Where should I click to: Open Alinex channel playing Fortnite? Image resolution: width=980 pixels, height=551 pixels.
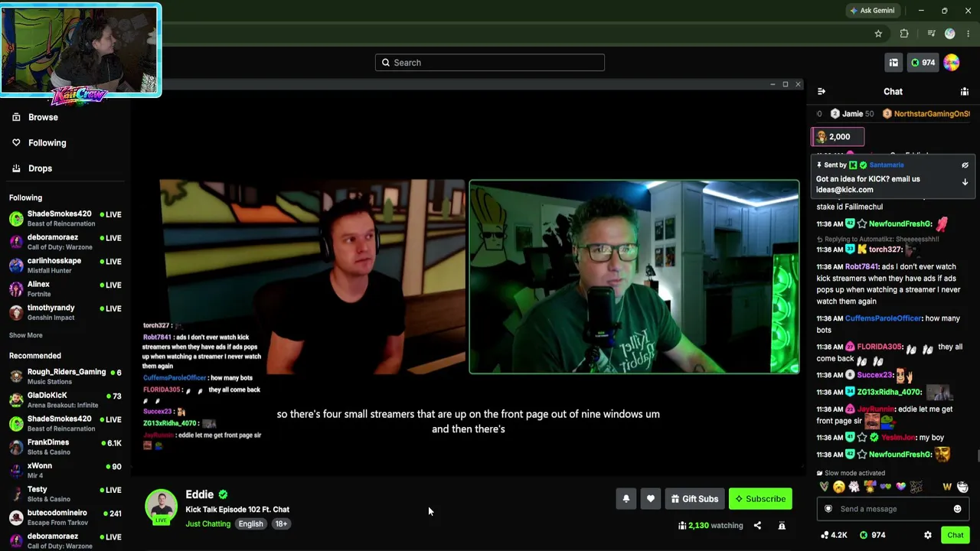(65, 289)
